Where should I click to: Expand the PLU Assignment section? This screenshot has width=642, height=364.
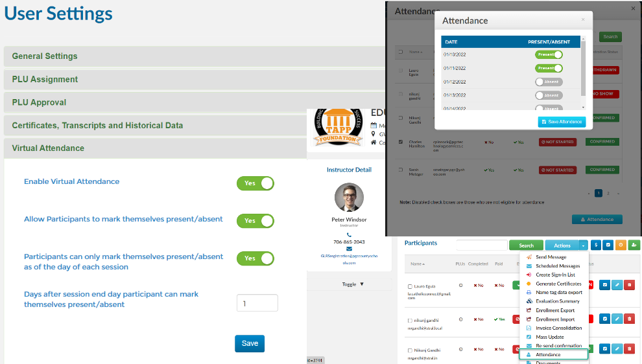45,79
